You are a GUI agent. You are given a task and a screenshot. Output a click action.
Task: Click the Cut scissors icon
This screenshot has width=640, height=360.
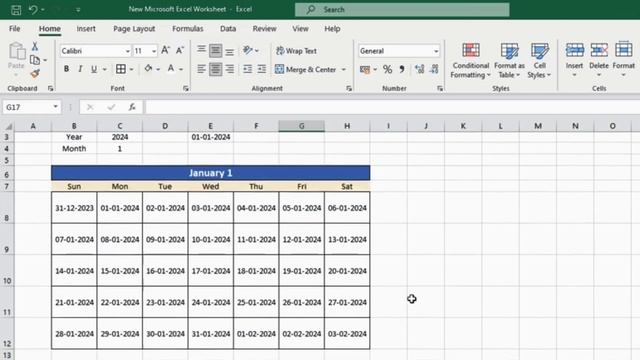click(35, 46)
